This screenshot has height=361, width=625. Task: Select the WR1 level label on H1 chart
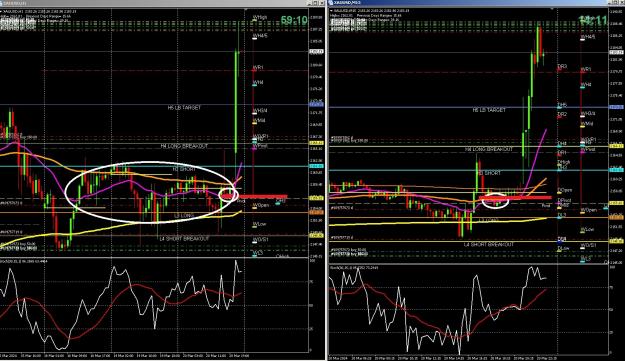[x=258, y=68]
